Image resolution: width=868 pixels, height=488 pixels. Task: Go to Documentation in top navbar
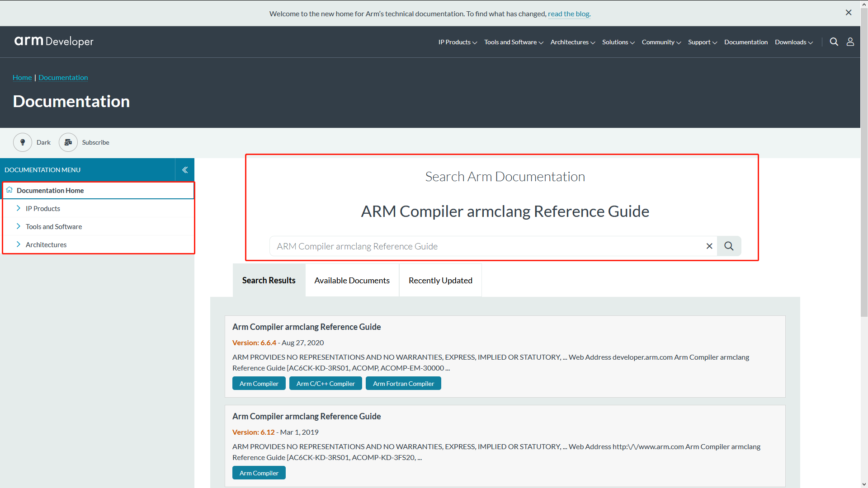(x=746, y=42)
